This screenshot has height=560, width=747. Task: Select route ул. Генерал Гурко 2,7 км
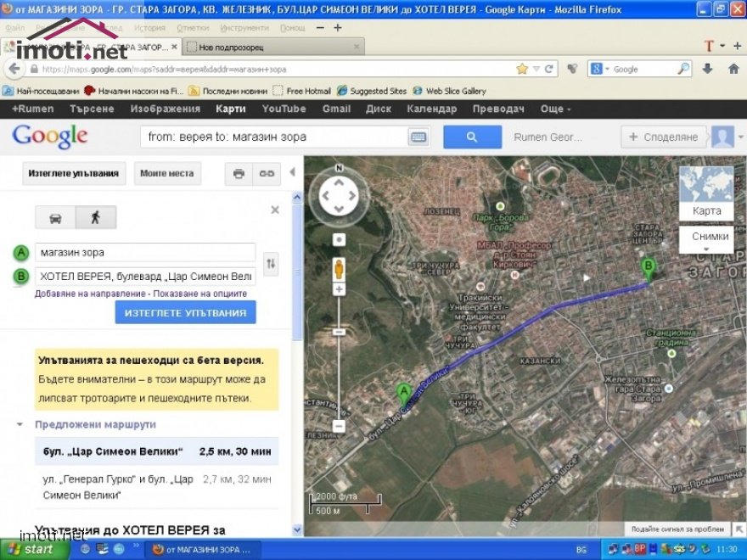tap(157, 487)
